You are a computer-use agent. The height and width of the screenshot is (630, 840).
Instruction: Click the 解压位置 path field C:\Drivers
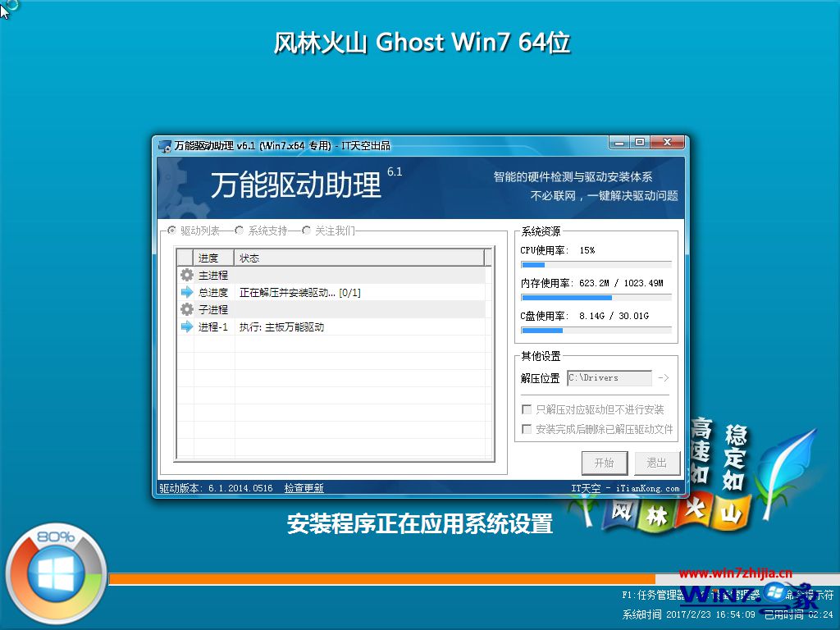point(609,377)
